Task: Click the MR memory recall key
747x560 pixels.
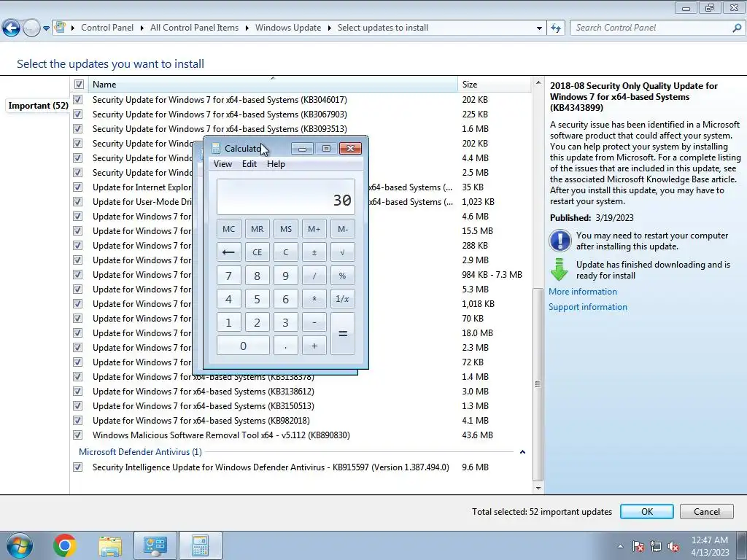Action: 258,229
